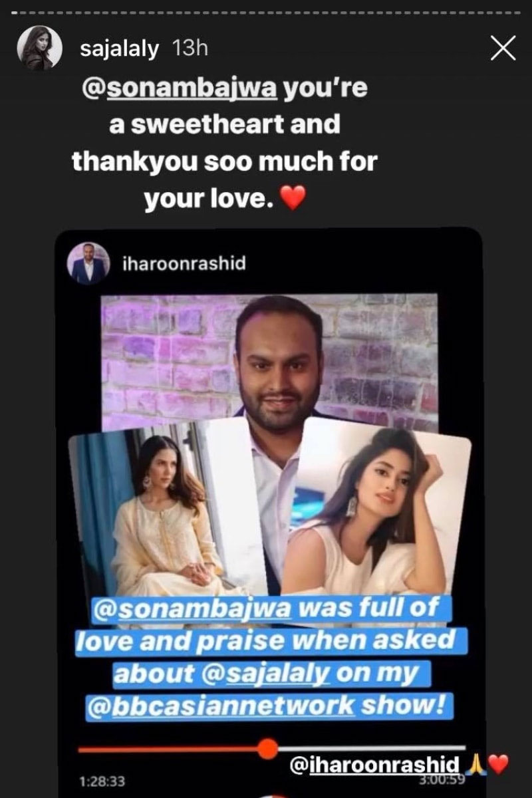The height and width of the screenshot is (798, 532).
Task: Open the sajalaly profile picture
Action: pyautogui.click(x=43, y=50)
